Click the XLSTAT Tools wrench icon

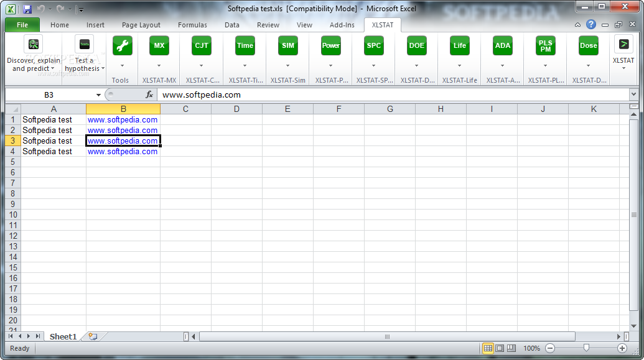click(x=123, y=45)
